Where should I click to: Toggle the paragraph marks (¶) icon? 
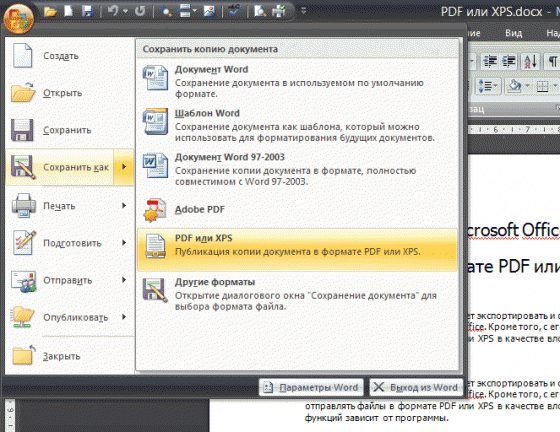coord(552,61)
